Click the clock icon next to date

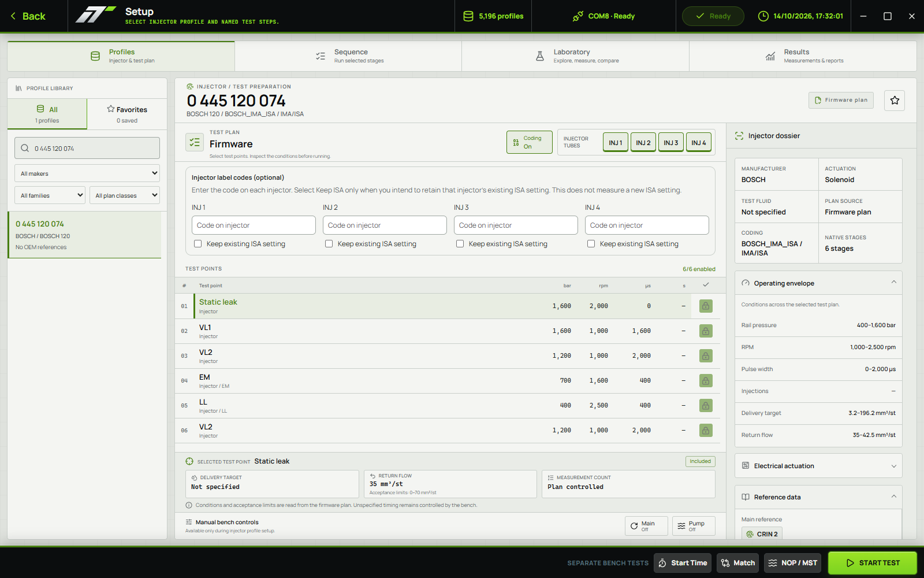(x=763, y=16)
